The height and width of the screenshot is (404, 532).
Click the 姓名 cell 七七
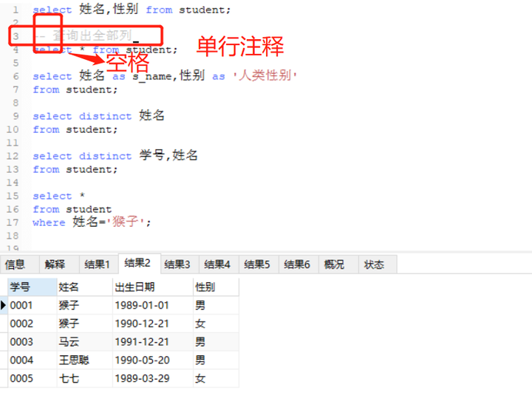tap(84, 378)
